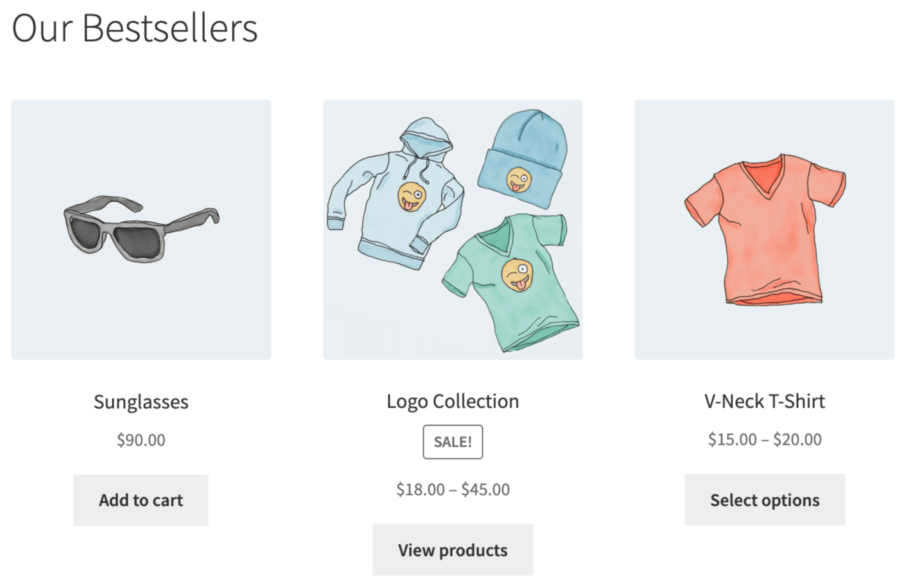906x588 pixels.
Task: Click the $18.00 – $45.00 price range
Action: coord(453,489)
